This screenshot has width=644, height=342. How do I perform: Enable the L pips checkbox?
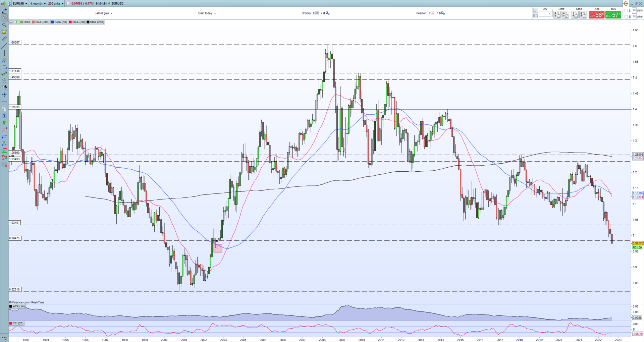click(x=626, y=10)
